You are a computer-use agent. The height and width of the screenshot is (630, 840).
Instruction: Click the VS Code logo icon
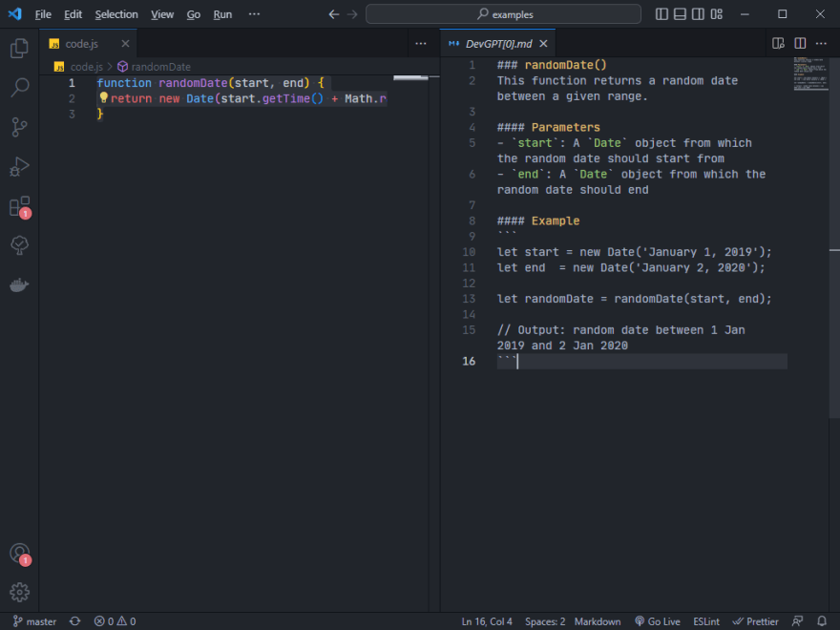tap(15, 14)
